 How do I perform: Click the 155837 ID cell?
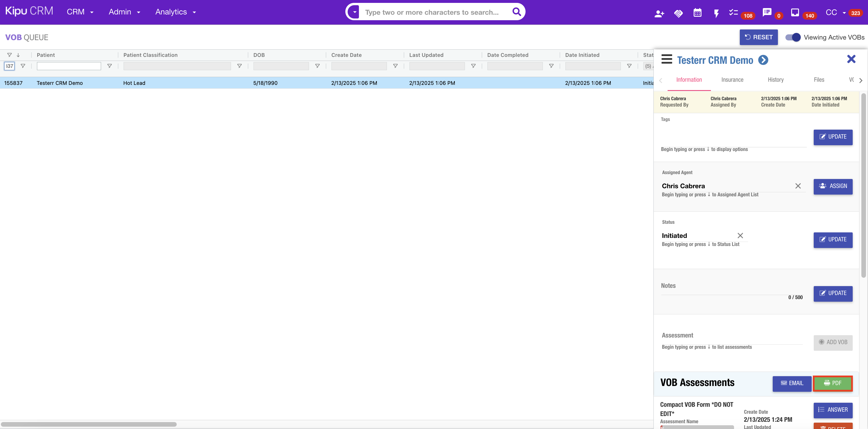14,83
